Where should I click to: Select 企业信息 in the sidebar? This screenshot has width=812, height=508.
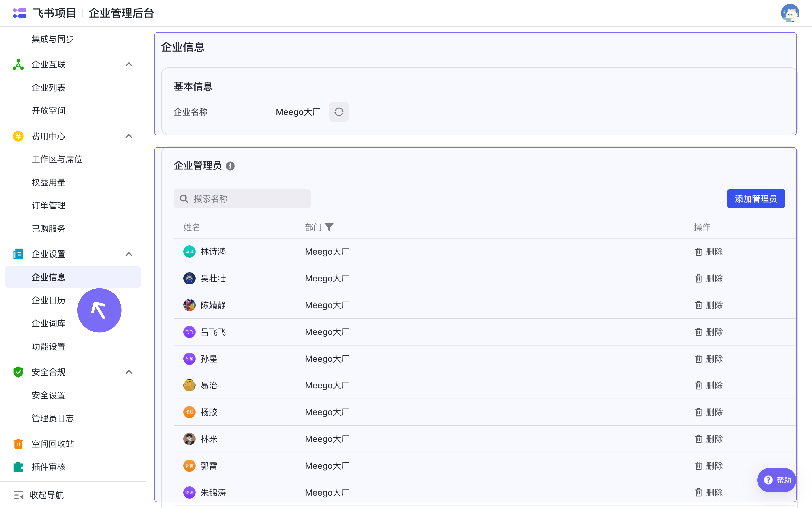pos(73,277)
